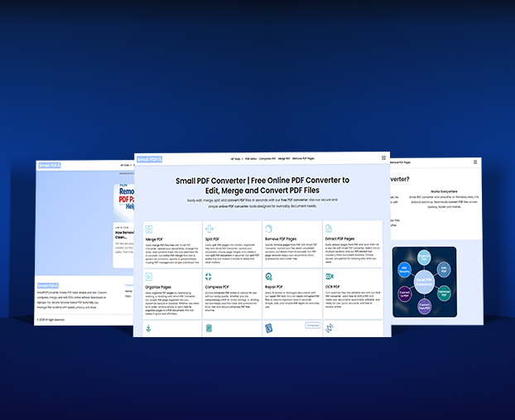Click the green downward-arrow icon in the bottom row
This screenshot has width=515, height=420.
point(148,328)
